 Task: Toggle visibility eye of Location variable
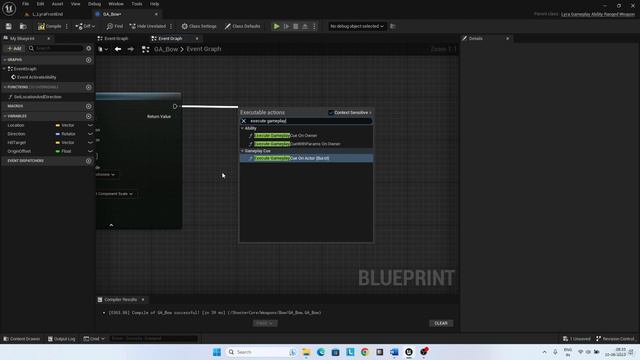click(90, 125)
